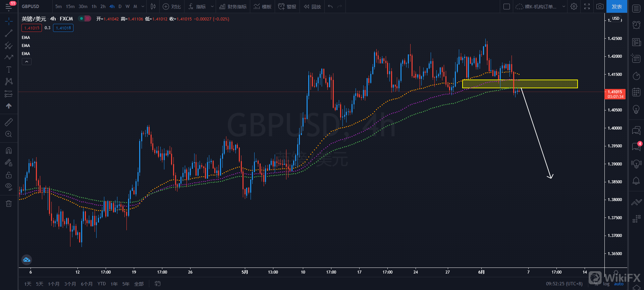Click the GBPUSD symbol search field

(x=31, y=6)
